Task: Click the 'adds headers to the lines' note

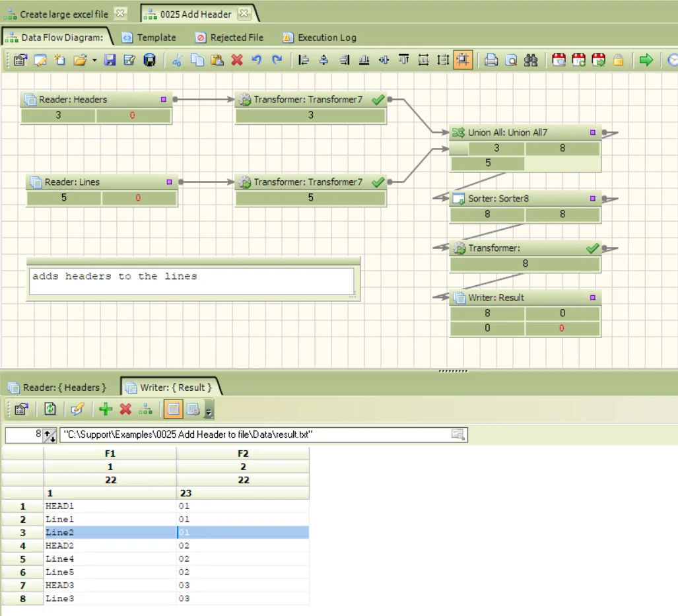Action: (x=191, y=281)
